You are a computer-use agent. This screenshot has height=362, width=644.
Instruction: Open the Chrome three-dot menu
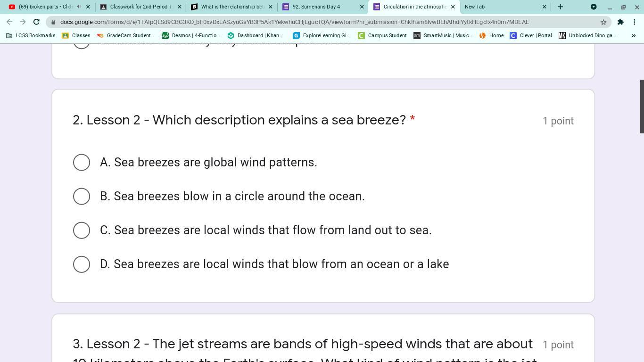point(635,22)
